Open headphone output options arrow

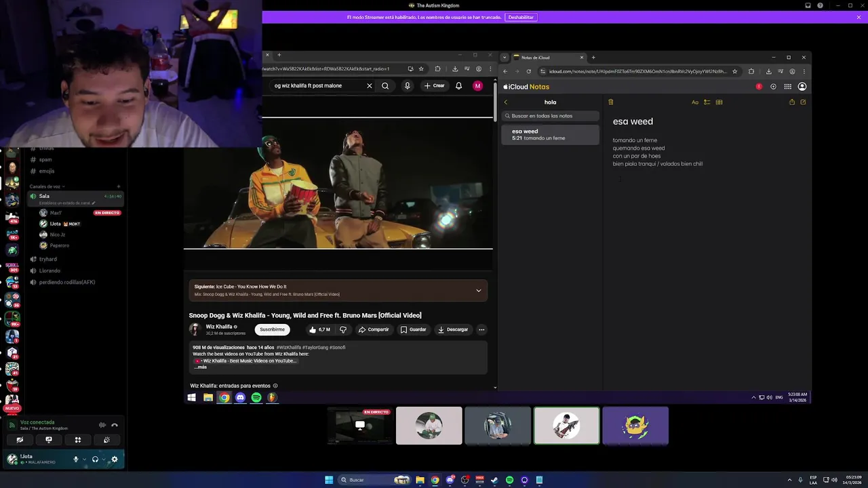point(103,459)
